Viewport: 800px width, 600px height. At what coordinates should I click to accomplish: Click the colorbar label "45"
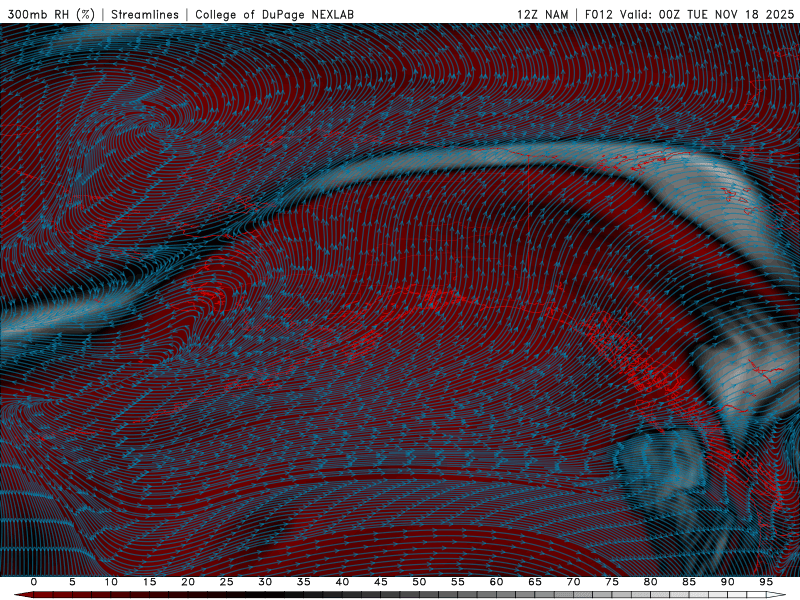click(381, 582)
